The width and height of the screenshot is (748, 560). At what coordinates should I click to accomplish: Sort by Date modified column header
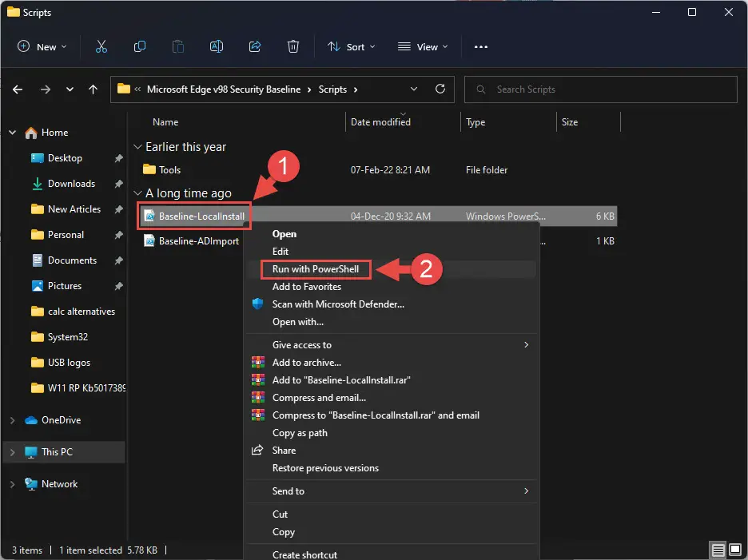380,122
